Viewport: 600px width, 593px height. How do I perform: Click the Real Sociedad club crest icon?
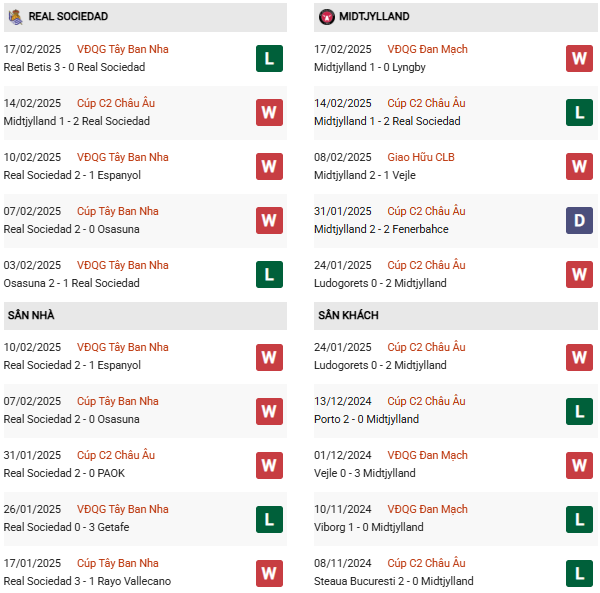click(15, 17)
